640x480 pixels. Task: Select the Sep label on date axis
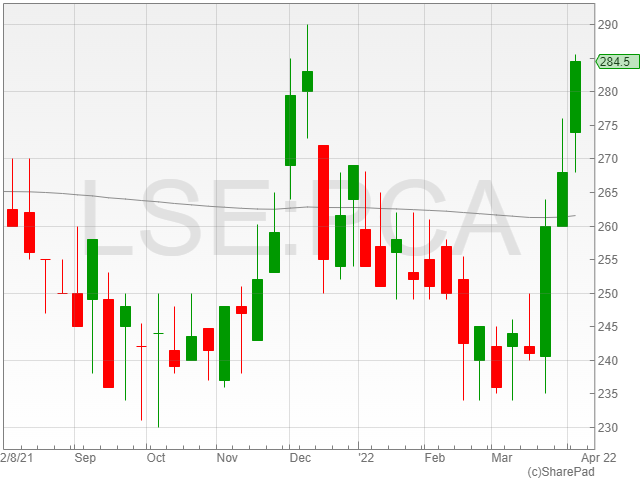pos(85,457)
